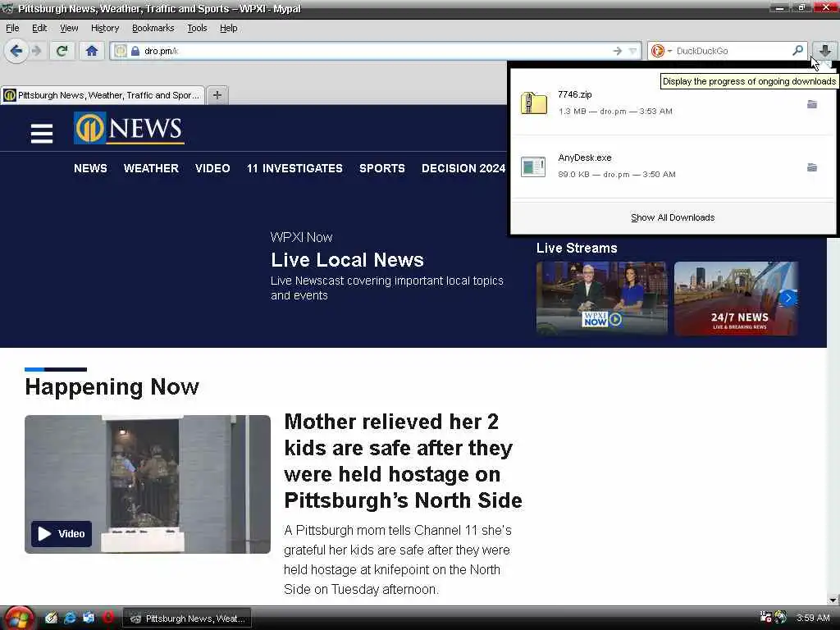Advance the Live Streams carousel arrow
Viewport: 840px width, 630px height.
(x=788, y=298)
